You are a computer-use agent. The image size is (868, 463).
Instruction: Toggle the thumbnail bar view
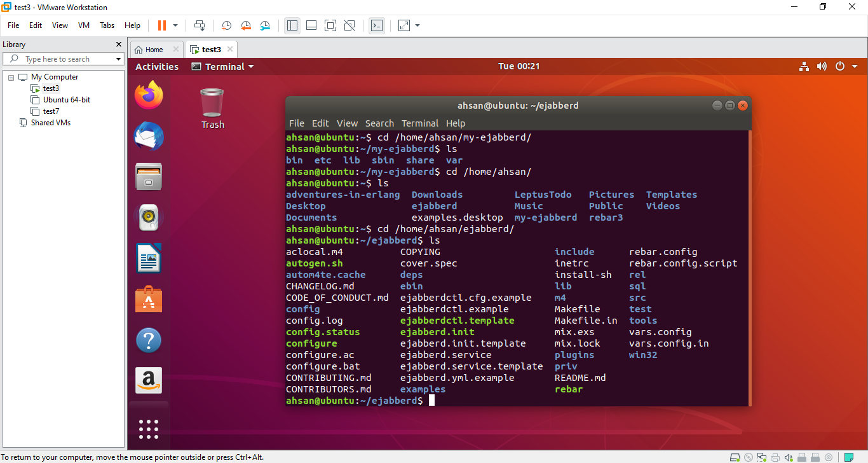(311, 25)
